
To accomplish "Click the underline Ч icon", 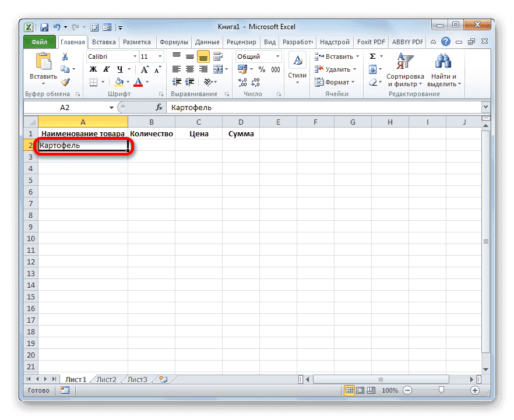I will click(x=120, y=69).
